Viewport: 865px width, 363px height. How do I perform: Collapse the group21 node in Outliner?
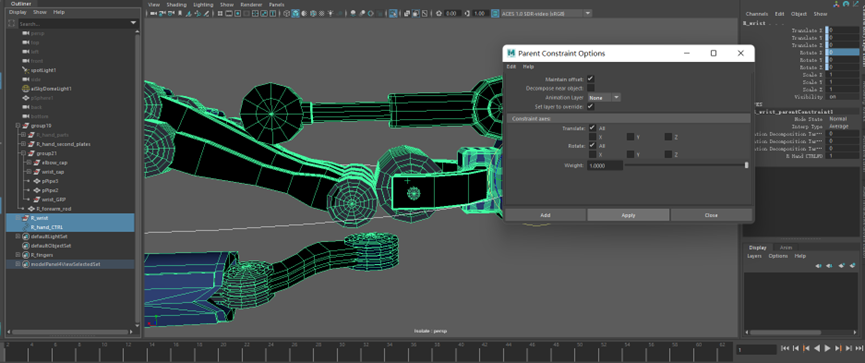24,153
